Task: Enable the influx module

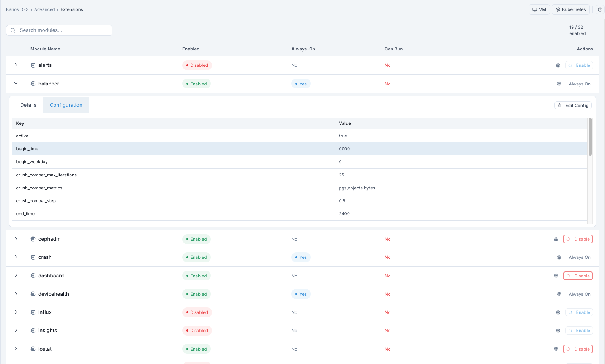Action: coord(579,312)
